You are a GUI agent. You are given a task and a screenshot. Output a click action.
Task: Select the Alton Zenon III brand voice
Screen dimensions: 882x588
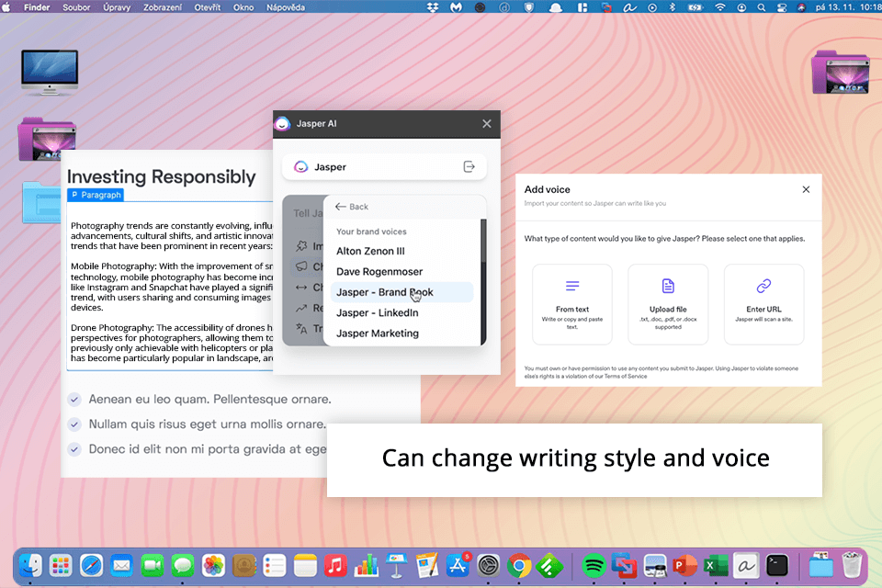tap(370, 251)
